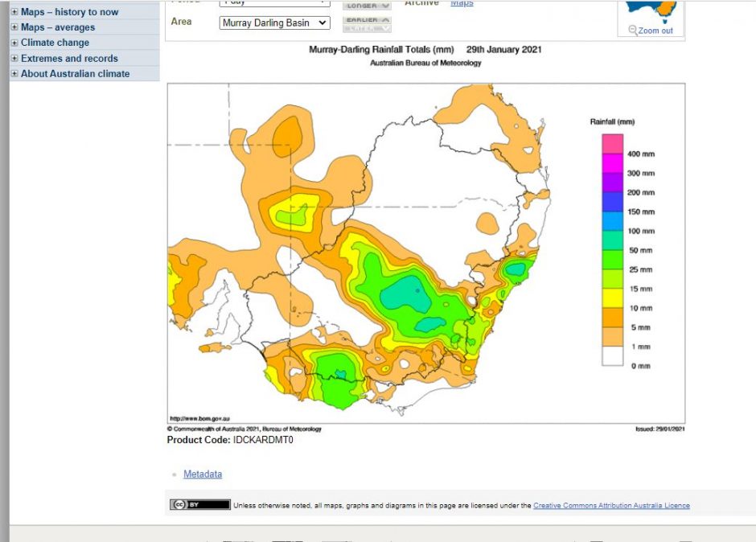Pick the white swatch between 0 and 1 mm
Screen dimensions: 756x542
pyautogui.click(x=612, y=356)
